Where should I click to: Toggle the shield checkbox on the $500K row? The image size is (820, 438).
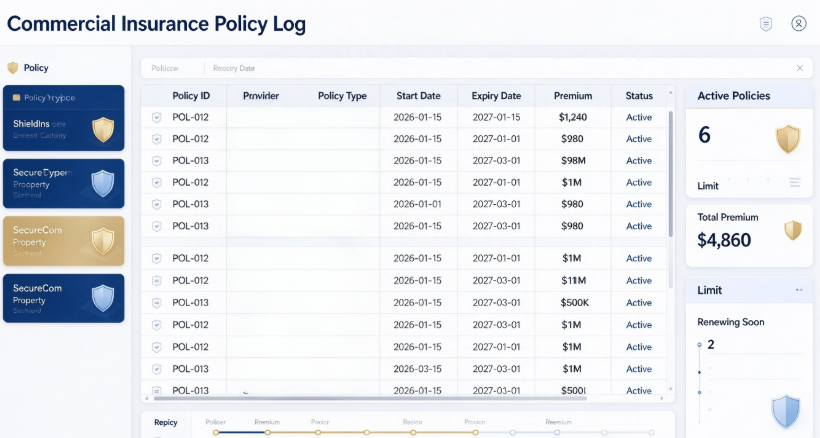(x=156, y=303)
